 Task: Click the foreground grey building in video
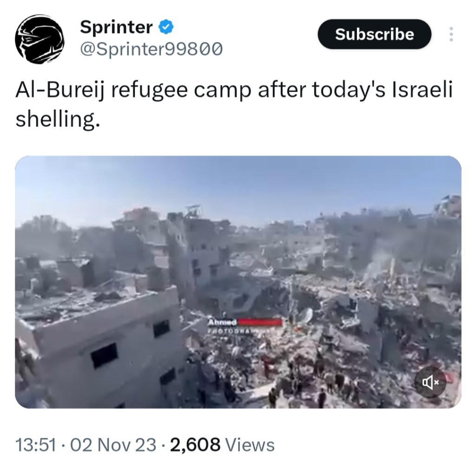pyautogui.click(x=100, y=343)
